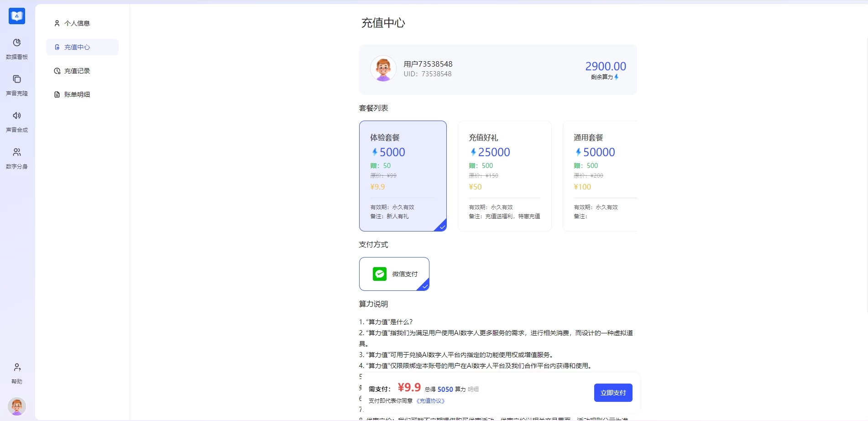Return to the 充值中心 page
868x421 pixels.
coord(78,47)
